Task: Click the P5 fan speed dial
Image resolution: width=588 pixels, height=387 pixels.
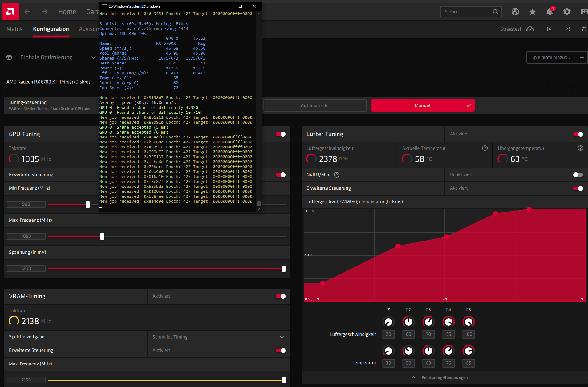Action: [468, 322]
